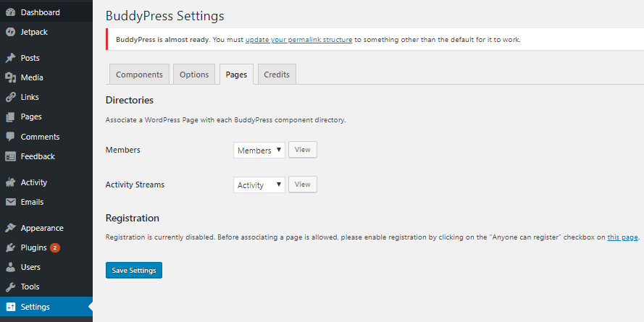Click the Pages sidebar icon

10,117
